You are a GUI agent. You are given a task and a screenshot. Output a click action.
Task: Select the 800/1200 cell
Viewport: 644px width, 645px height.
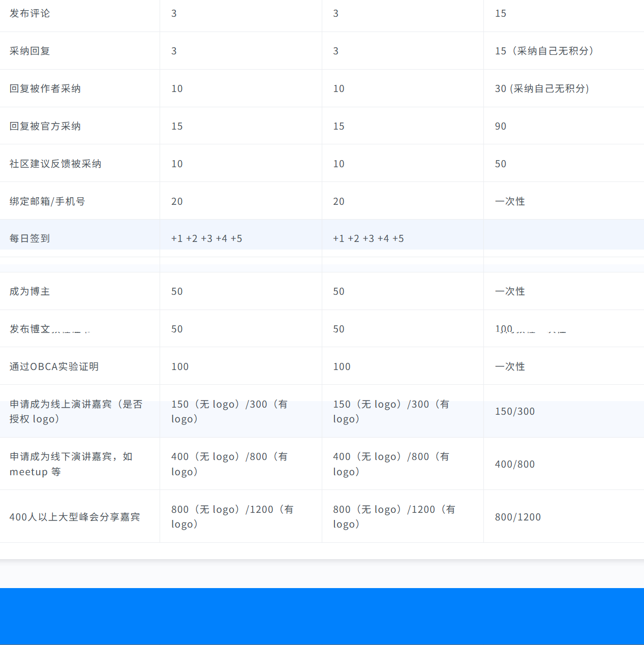518,517
